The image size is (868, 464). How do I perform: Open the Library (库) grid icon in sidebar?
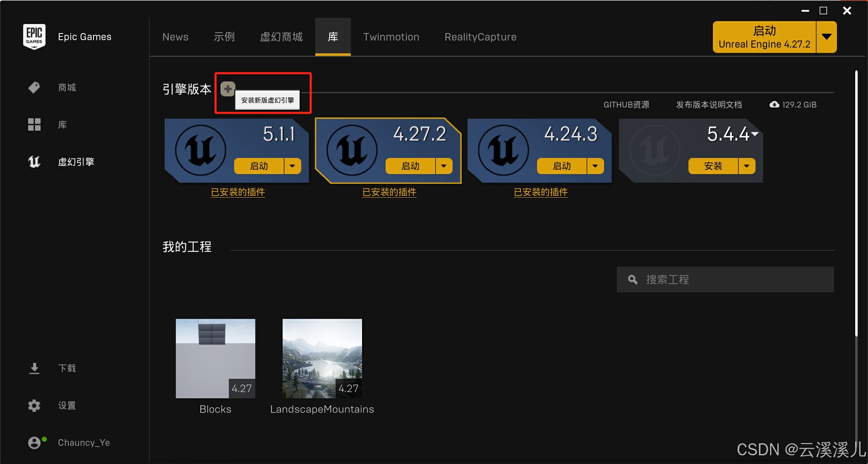[x=34, y=124]
